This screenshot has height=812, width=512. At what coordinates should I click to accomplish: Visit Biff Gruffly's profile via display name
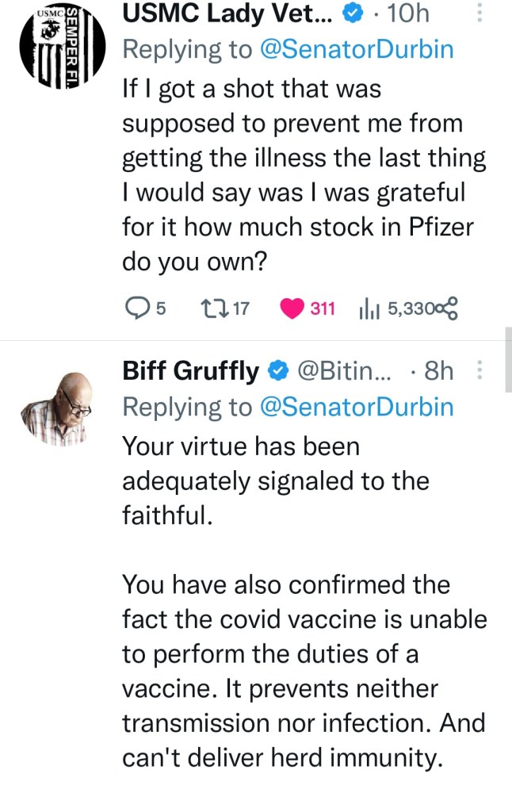click(x=191, y=370)
